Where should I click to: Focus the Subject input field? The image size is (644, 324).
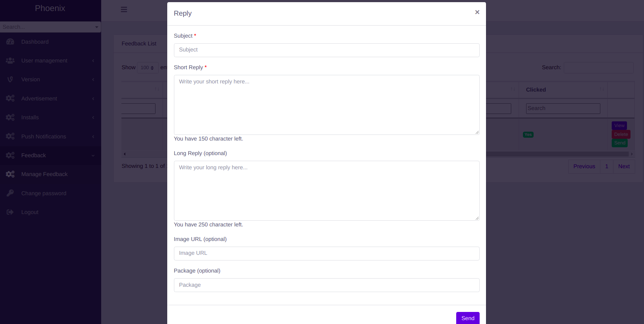327,50
